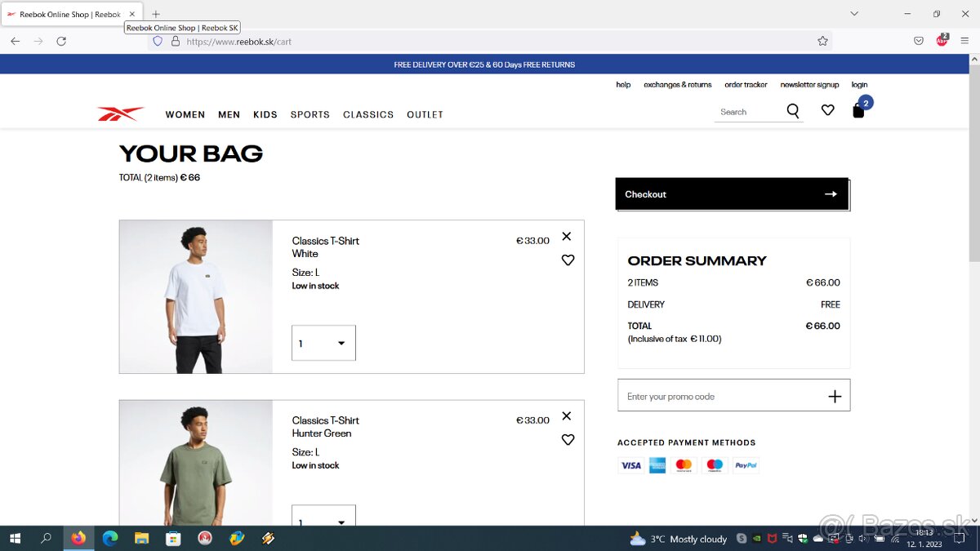Click the login link
The image size is (980, 551).
tap(859, 85)
